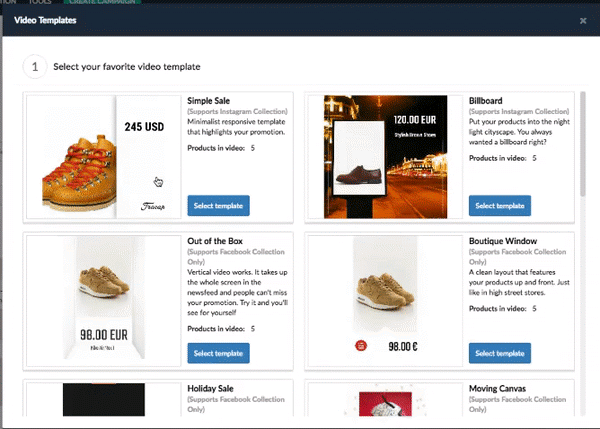Click 'Products in video: 5' under Billboard
The height and width of the screenshot is (429, 600).
(x=502, y=158)
